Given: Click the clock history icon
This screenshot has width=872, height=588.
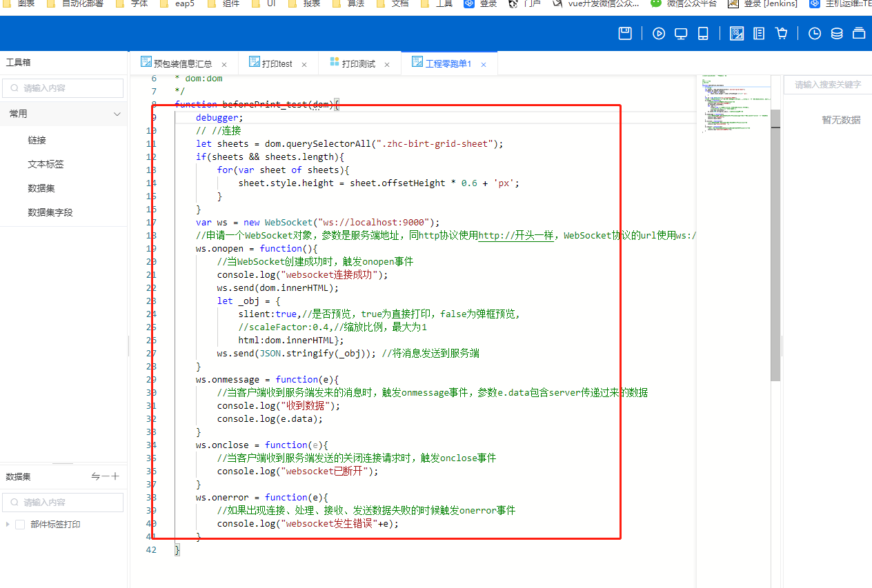Looking at the screenshot, I should click(x=815, y=33).
